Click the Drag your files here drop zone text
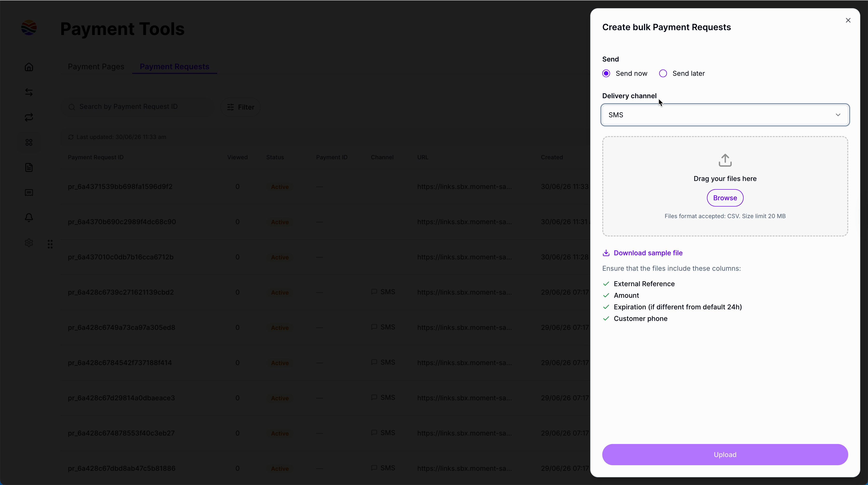The width and height of the screenshot is (868, 485). tap(725, 179)
